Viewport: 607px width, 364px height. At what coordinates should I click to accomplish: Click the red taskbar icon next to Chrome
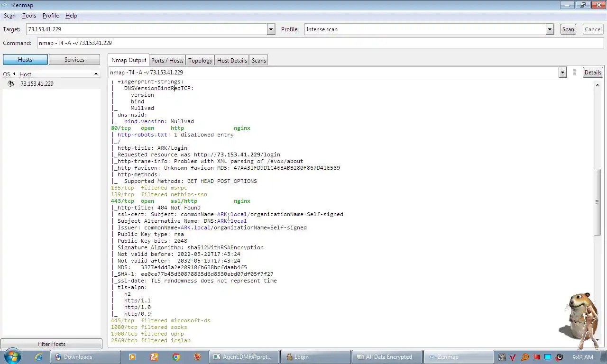coord(197,357)
